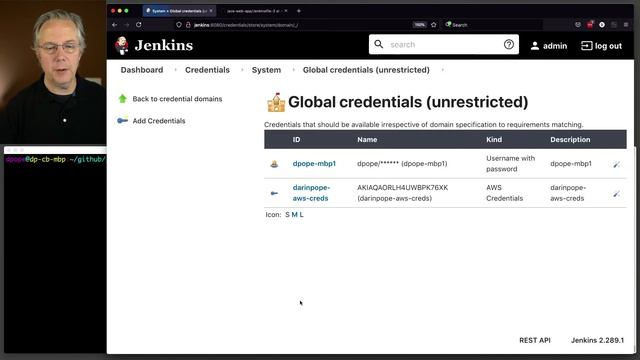Set icon size to L
The width and height of the screenshot is (640, 360).
tap(301, 215)
